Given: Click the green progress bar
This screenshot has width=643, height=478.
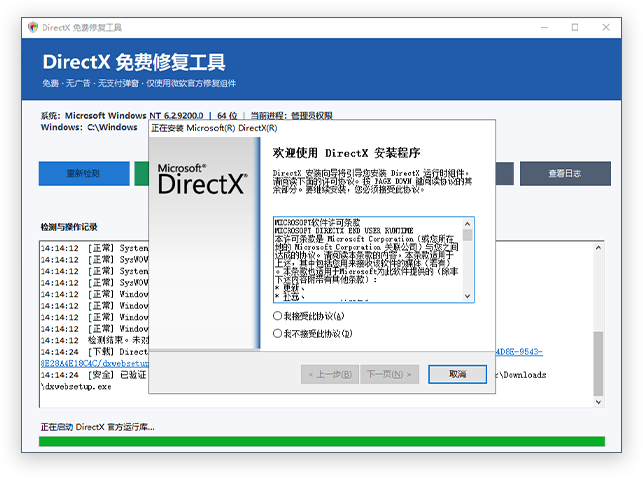Looking at the screenshot, I should click(322, 442).
